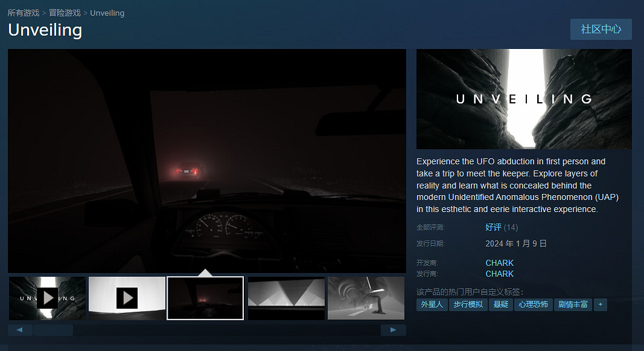Image resolution: width=644 pixels, height=351 pixels.
Task: Select the creature screenshot thumbnail
Action: point(366,298)
